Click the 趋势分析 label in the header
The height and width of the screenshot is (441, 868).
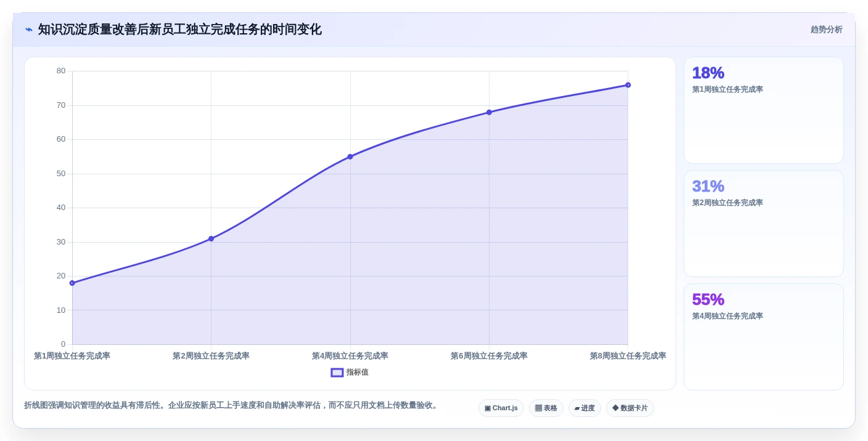(x=826, y=30)
